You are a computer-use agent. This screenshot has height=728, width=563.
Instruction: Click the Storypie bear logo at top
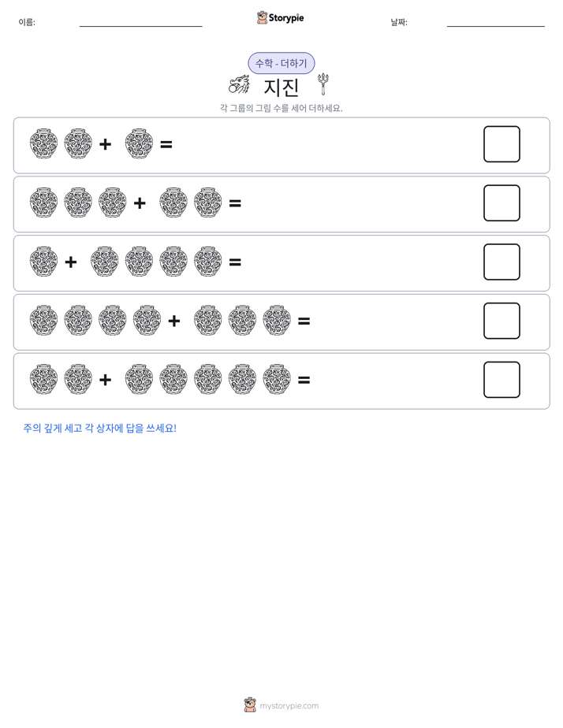[262, 17]
